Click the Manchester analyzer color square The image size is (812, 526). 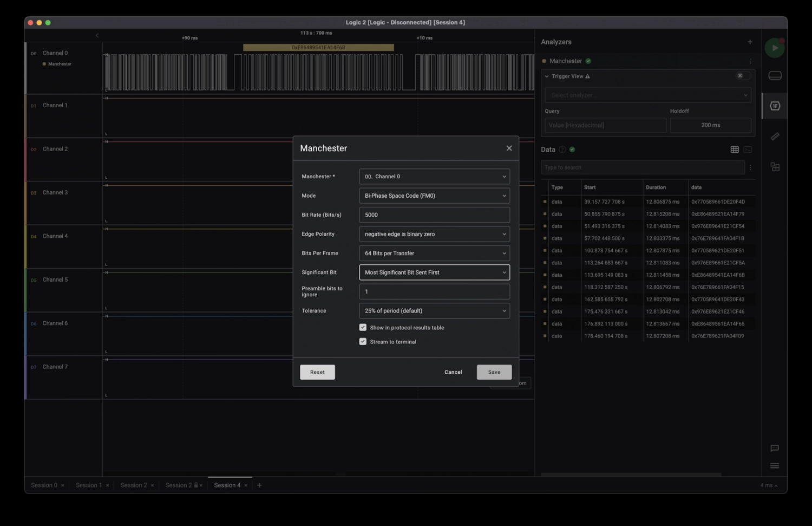point(544,61)
